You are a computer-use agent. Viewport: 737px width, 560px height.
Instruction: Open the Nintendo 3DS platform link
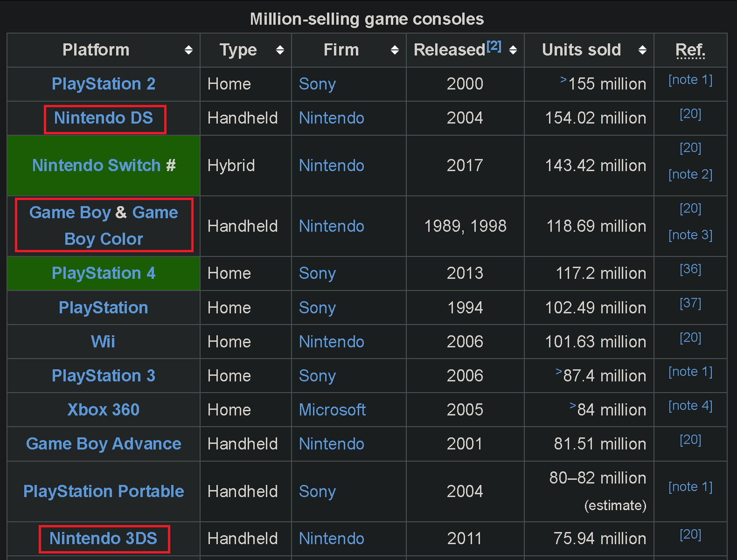(x=104, y=539)
